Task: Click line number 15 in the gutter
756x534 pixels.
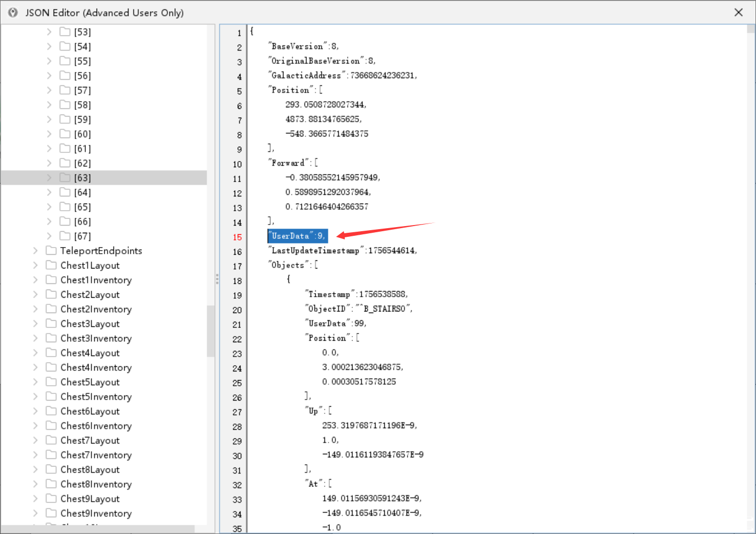Action: [237, 237]
